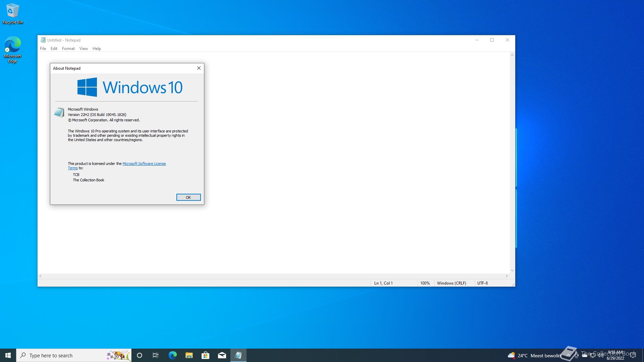Viewport: 644px width, 362px height.
Task: Minimize the Notepad window
Action: [477, 40]
